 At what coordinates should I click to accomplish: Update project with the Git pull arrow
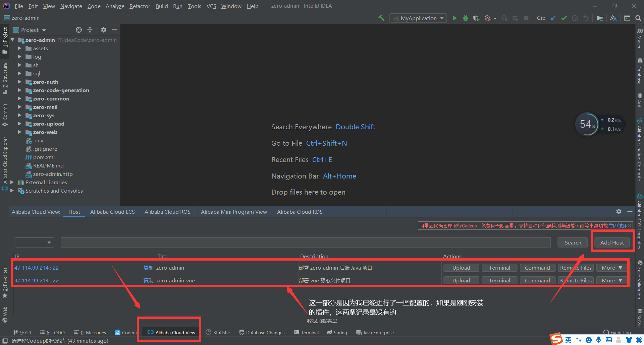[x=553, y=18]
